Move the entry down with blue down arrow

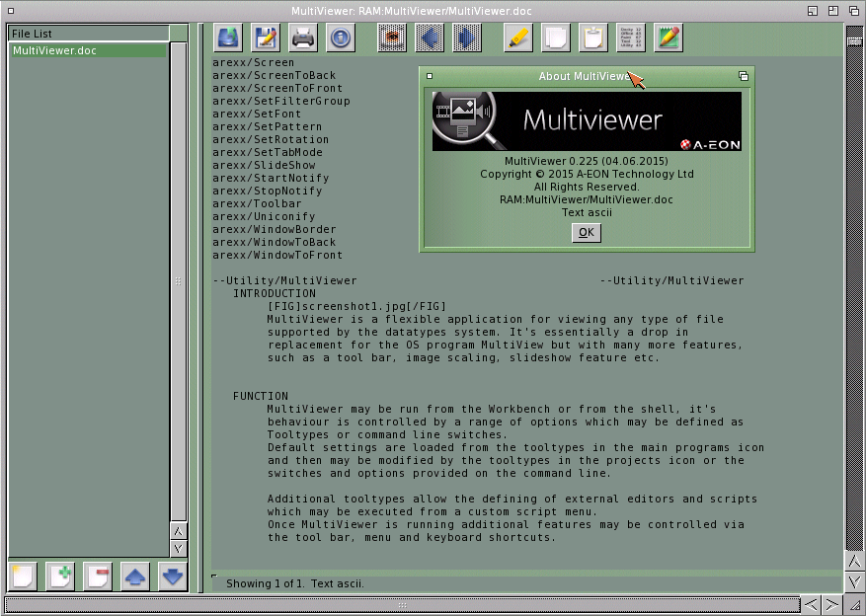tap(173, 577)
